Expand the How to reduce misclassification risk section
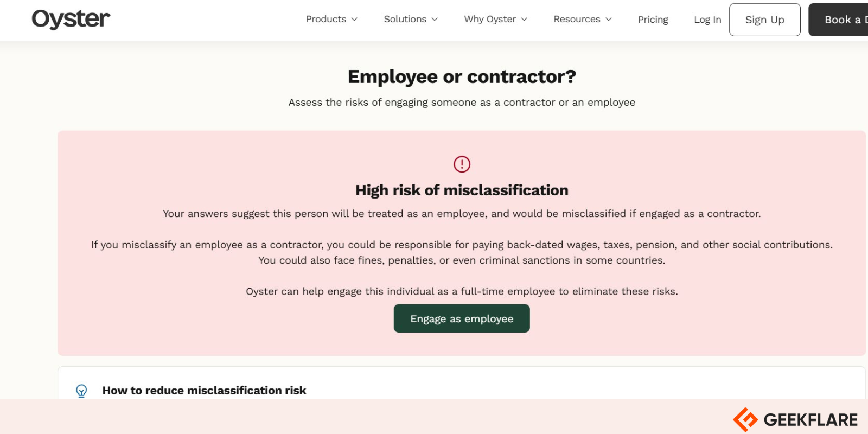The width and height of the screenshot is (868, 434). coord(204,390)
